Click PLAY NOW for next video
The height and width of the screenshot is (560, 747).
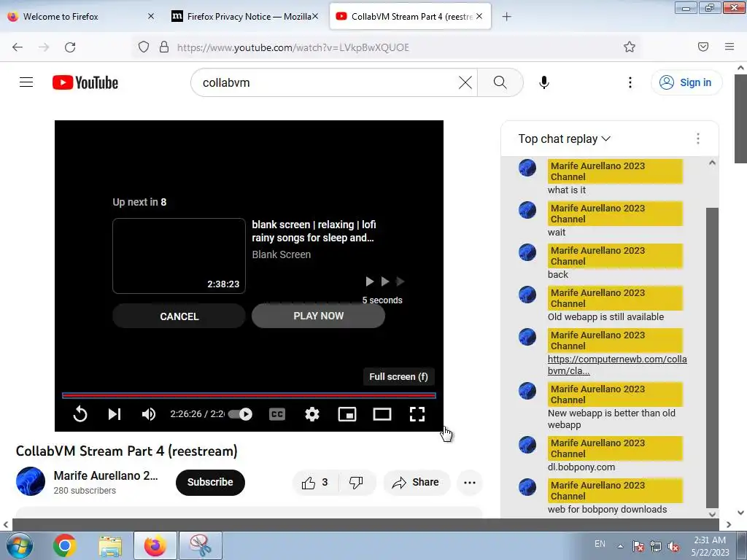pyautogui.click(x=318, y=316)
